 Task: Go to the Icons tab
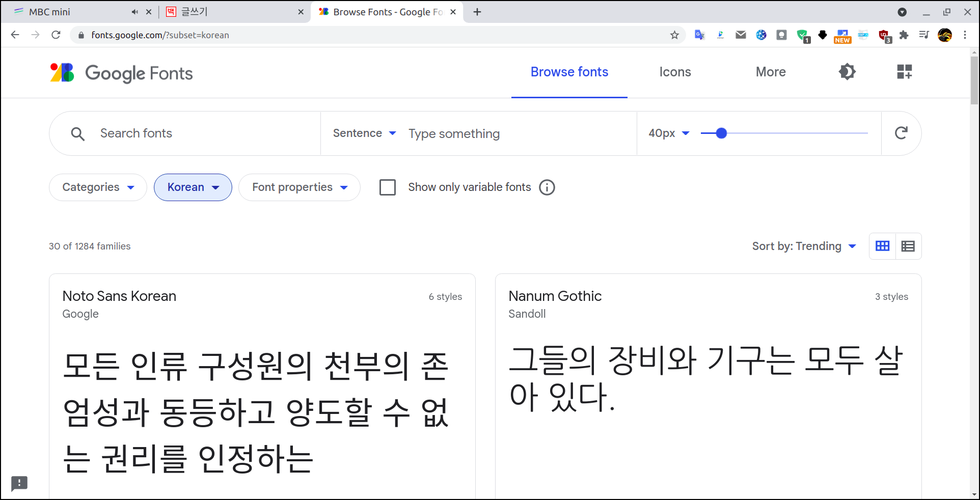click(675, 72)
